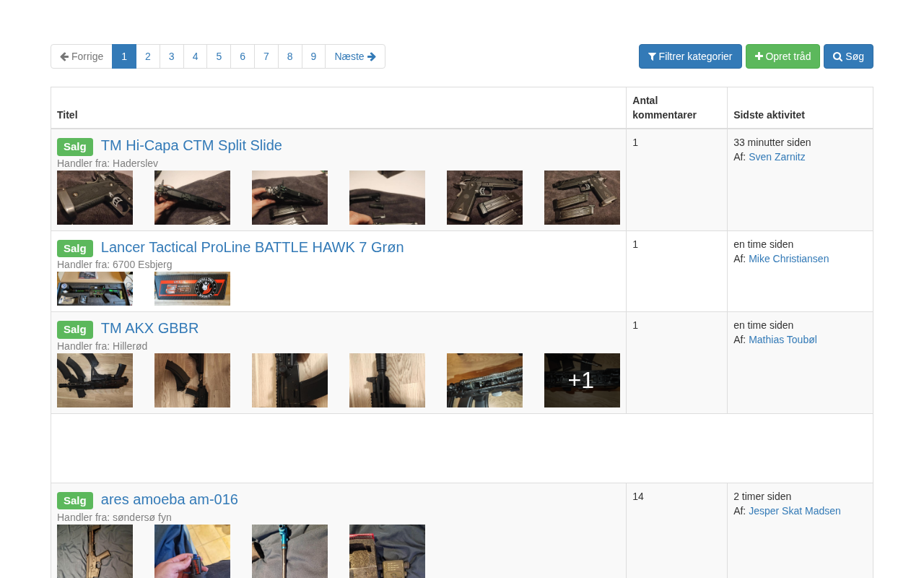Select current page 1 in pagination
924x578 pixels.
click(124, 56)
